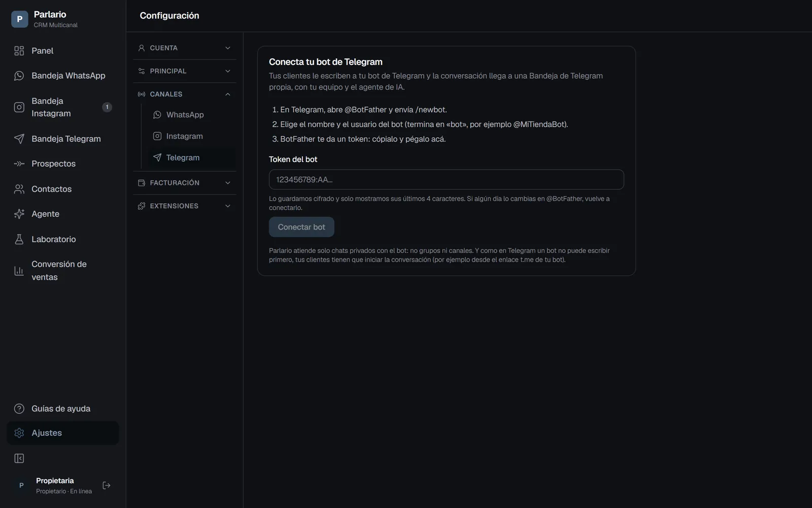Collapse the sidebar with panel icon
812x508 pixels.
pyautogui.click(x=19, y=459)
